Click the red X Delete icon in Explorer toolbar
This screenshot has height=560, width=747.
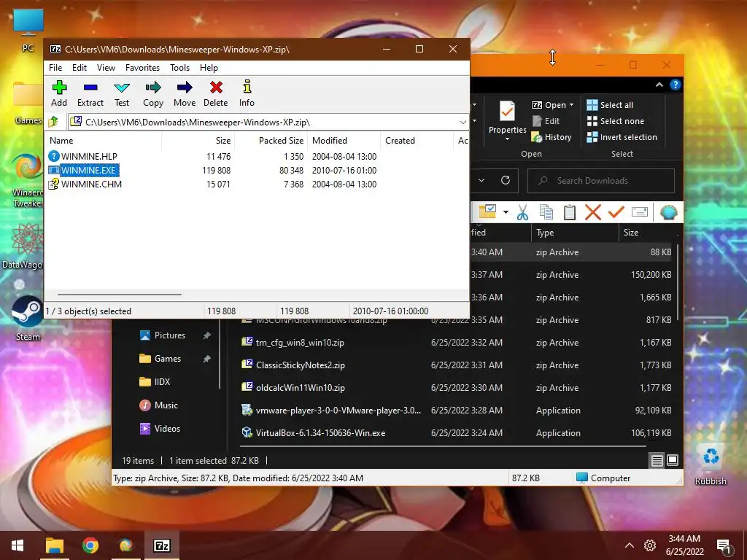pyautogui.click(x=592, y=212)
